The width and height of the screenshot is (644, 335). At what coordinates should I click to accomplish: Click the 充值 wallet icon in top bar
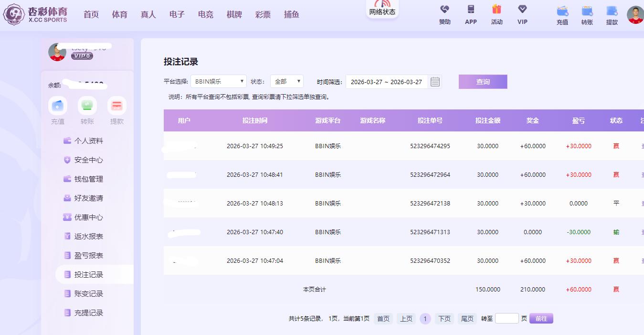point(562,11)
